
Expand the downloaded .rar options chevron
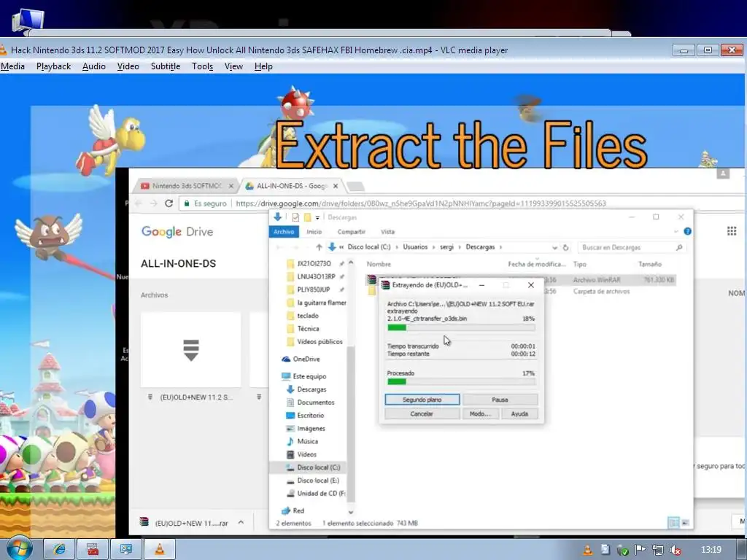[x=241, y=522]
